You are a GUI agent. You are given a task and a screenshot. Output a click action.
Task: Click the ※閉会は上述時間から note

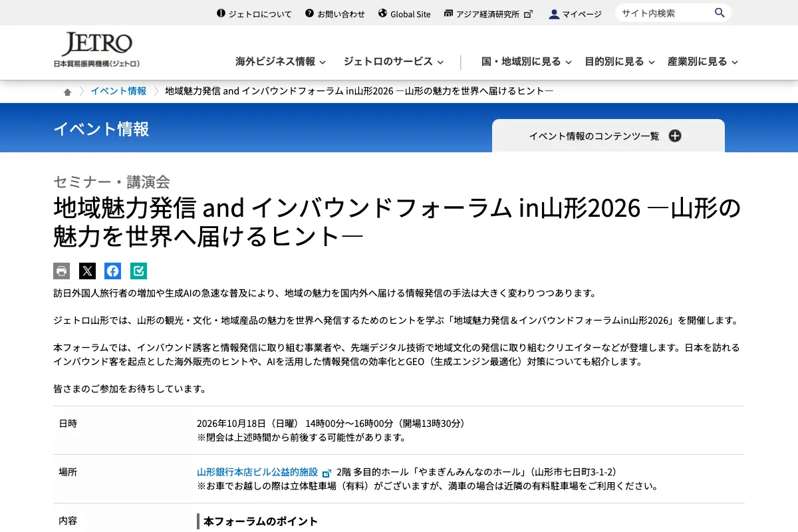pos(301,438)
